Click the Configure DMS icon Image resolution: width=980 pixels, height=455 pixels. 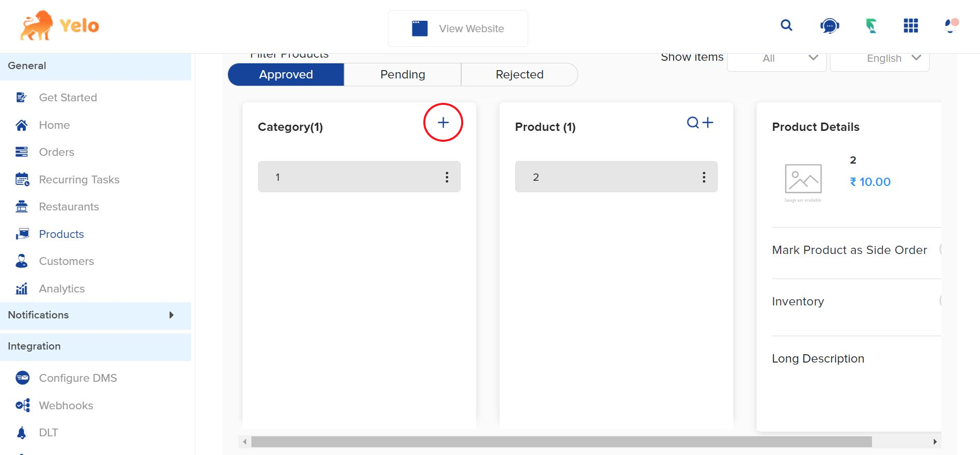(22, 378)
